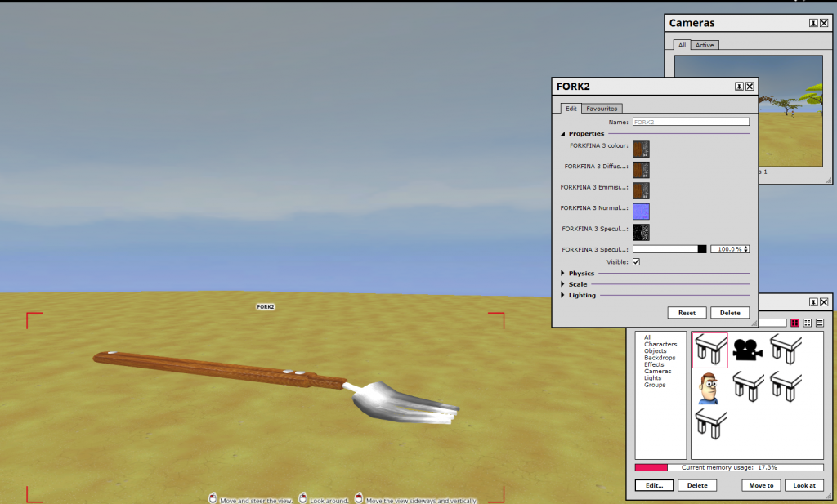This screenshot has width=837, height=504.
Task: Click Delete beside the Edit... button
Action: click(697, 485)
